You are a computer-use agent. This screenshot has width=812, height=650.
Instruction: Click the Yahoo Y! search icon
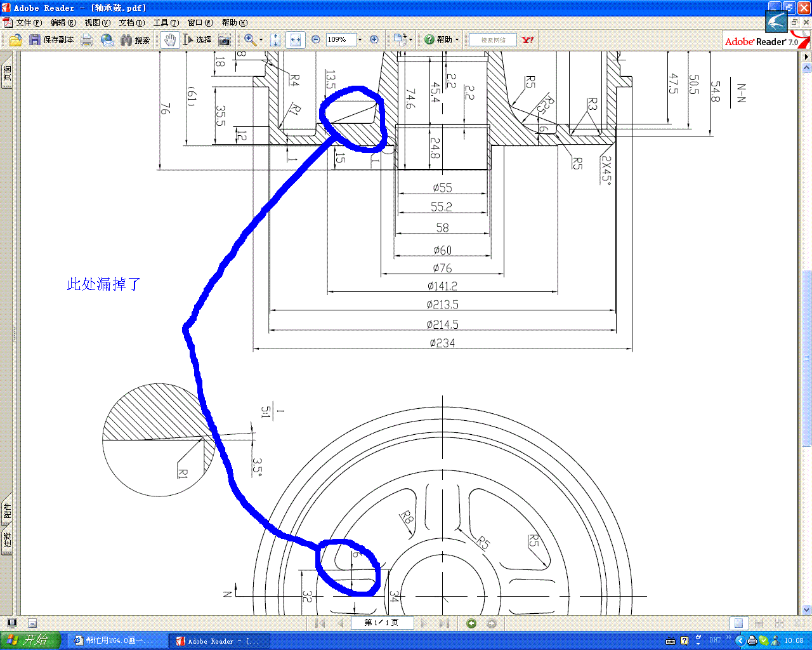[x=528, y=40]
